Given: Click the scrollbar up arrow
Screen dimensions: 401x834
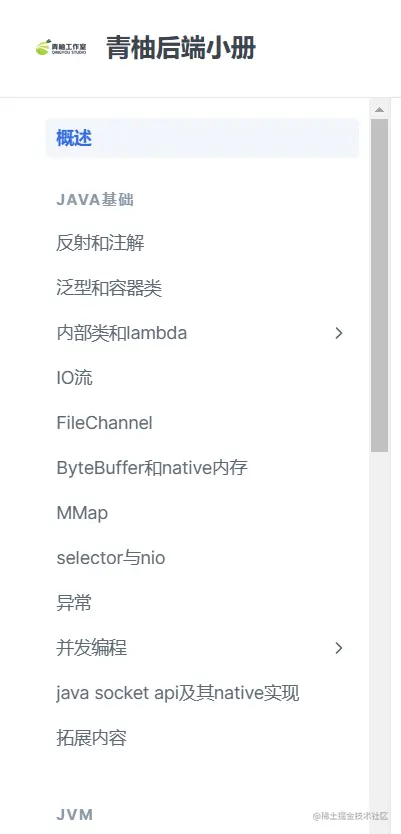Looking at the screenshot, I should (x=379, y=110).
